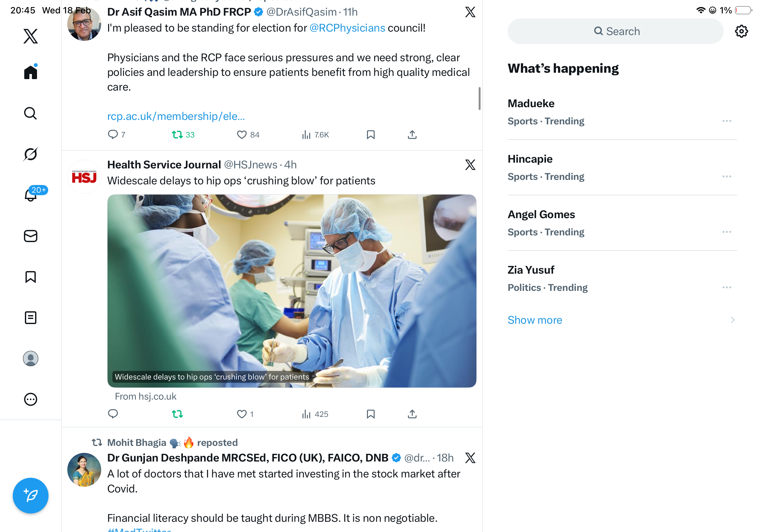This screenshot has width=762, height=532.
Task: Open Messages envelope in sidebar
Action: 31,236
